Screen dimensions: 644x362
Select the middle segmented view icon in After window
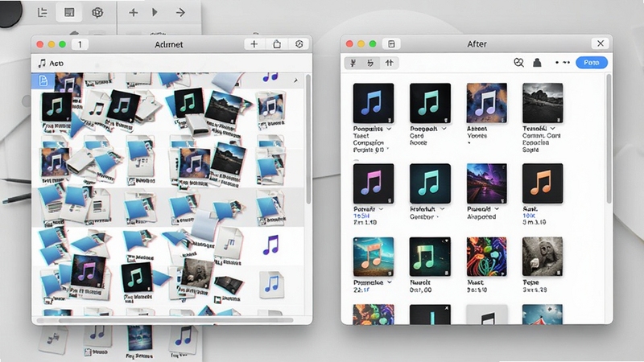[x=371, y=63]
